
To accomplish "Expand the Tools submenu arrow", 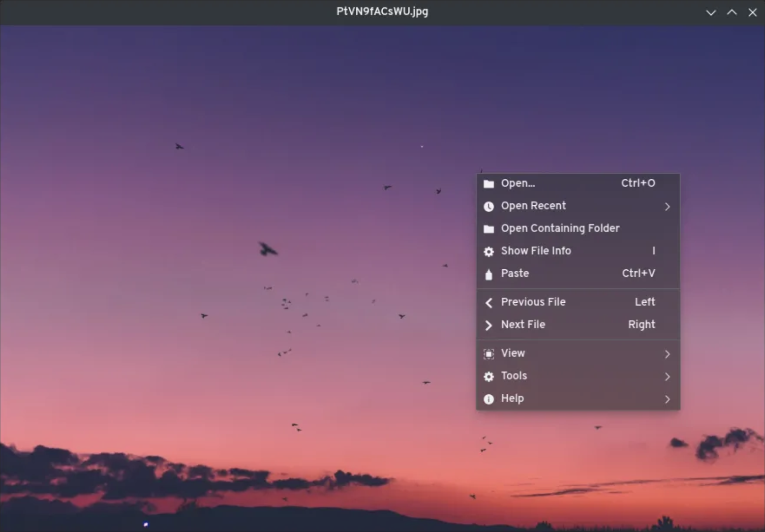I will tap(667, 376).
